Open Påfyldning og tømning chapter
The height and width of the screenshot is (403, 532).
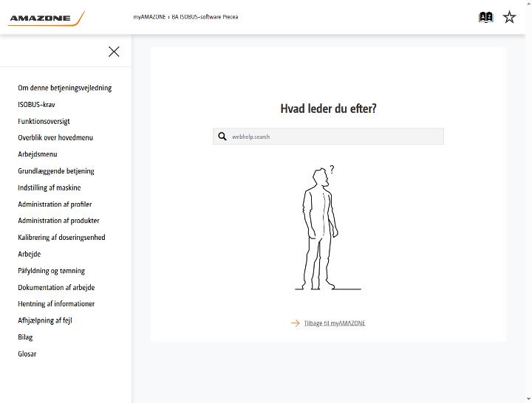pos(51,270)
